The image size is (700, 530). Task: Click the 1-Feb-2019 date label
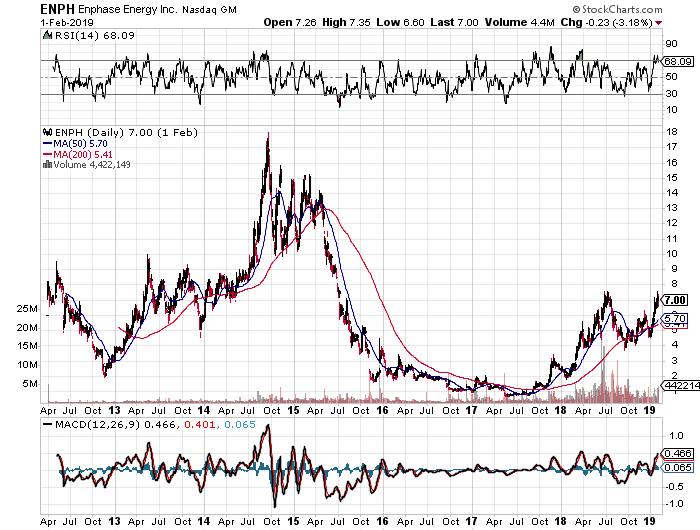click(x=67, y=22)
